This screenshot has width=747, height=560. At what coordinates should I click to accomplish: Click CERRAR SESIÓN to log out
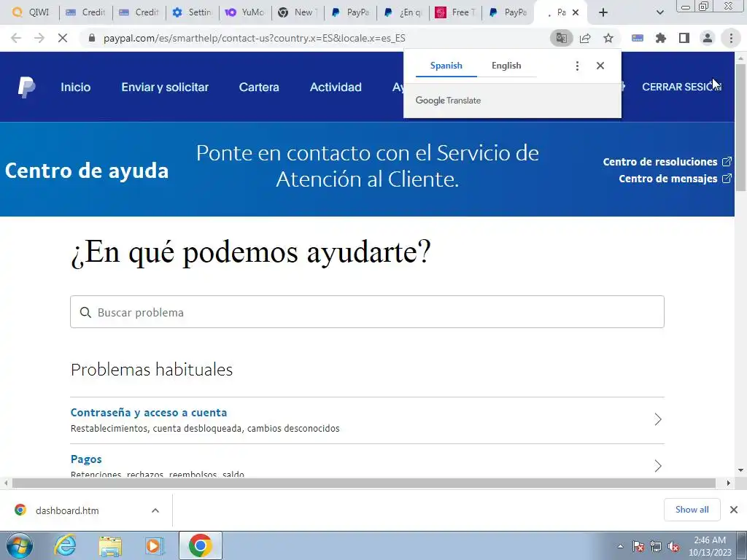click(681, 87)
